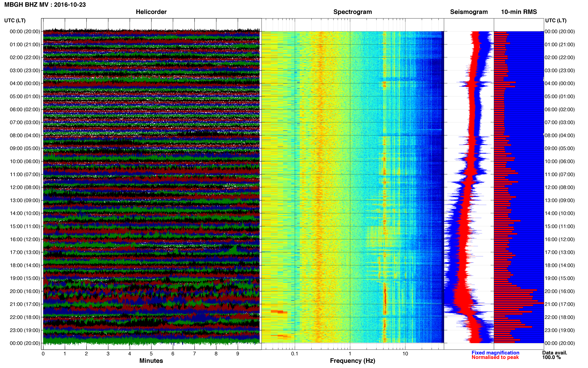Click right-side time label '23:00 (19:00)'
Image resolution: width=588 pixels, height=368 pixels.
tap(560, 330)
